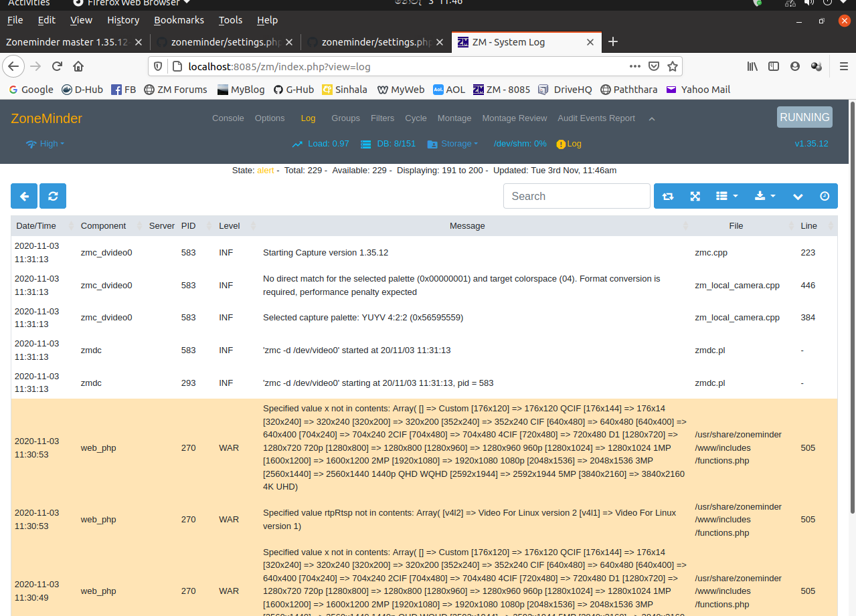Open the Filters navigation link
The width and height of the screenshot is (856, 616).
click(383, 118)
